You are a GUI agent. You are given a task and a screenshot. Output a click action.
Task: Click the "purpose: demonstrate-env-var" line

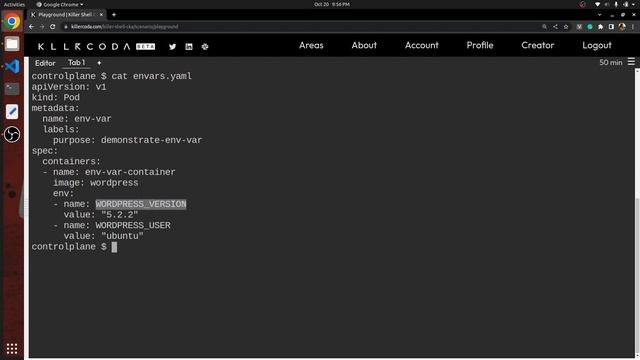127,140
